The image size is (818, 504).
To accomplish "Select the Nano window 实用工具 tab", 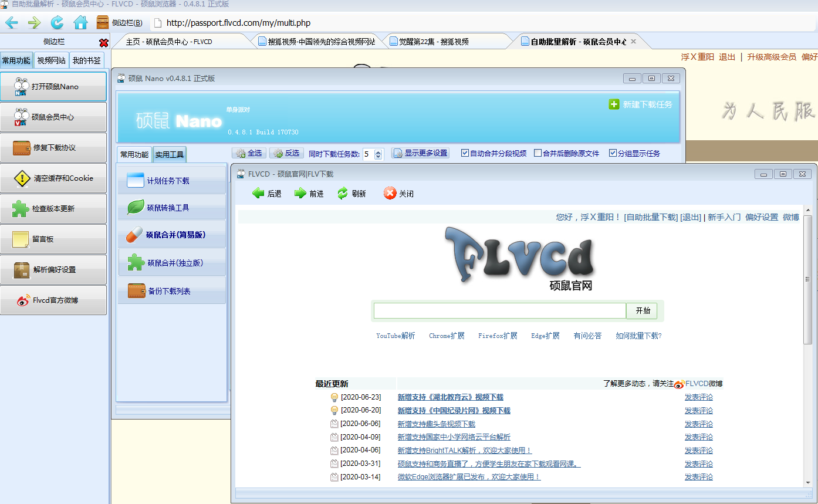I will click(x=170, y=154).
